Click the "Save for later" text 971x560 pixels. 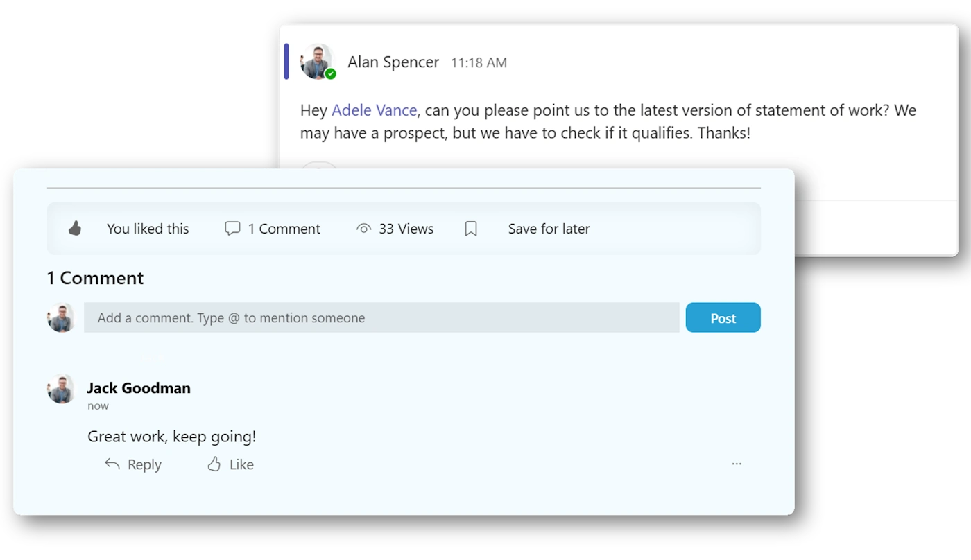pyautogui.click(x=549, y=229)
